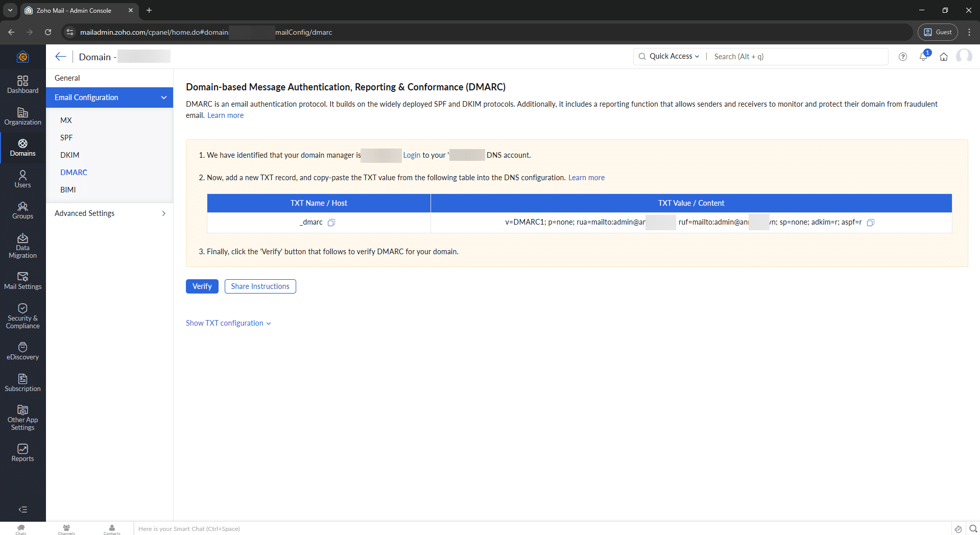Click the Verify button

tap(202, 286)
